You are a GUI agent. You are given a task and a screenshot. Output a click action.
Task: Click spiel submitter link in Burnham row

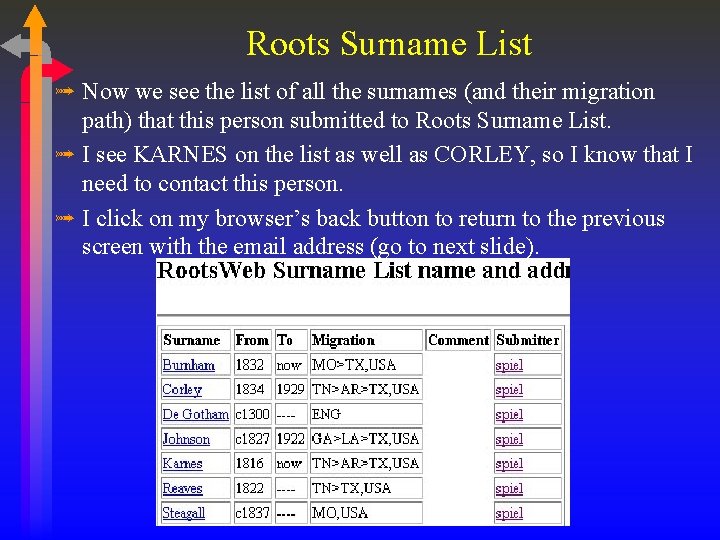(509, 365)
